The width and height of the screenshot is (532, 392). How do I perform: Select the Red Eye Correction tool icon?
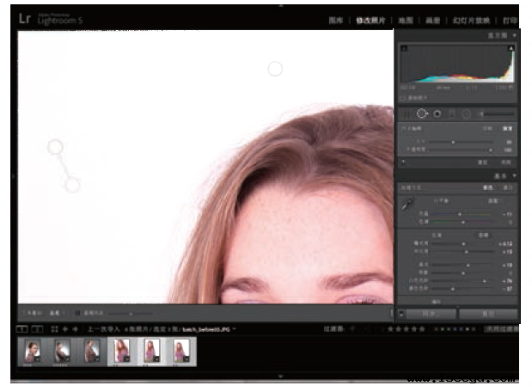coord(437,114)
